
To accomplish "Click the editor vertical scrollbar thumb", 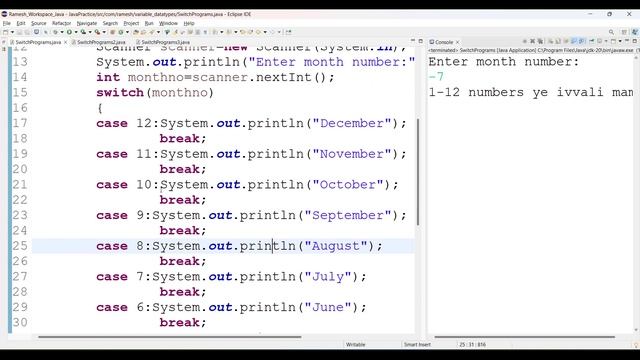I will click(x=418, y=171).
